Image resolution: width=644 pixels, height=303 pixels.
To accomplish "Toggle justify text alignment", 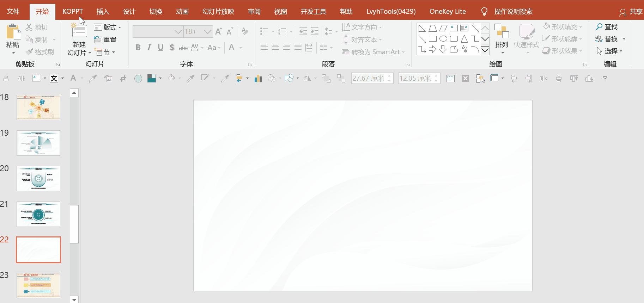I will tap(298, 48).
